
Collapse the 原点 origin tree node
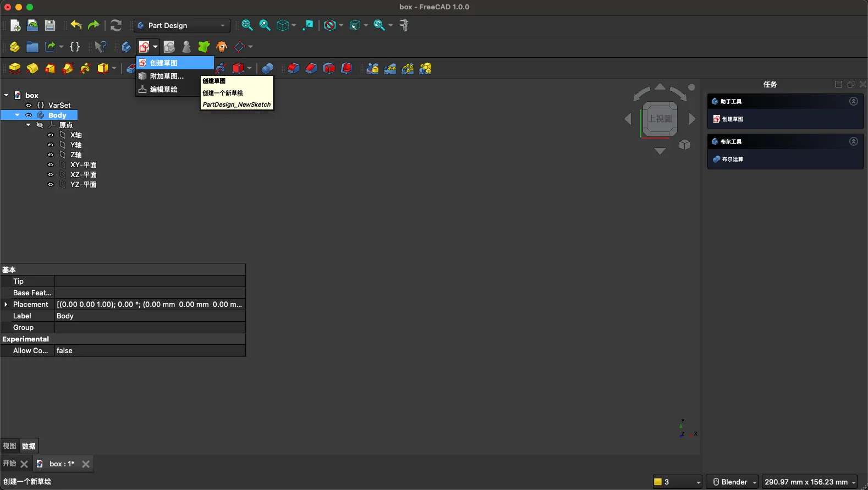pyautogui.click(x=28, y=125)
